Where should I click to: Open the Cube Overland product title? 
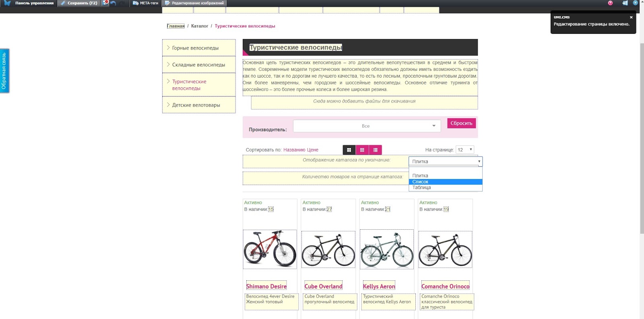pyautogui.click(x=323, y=286)
